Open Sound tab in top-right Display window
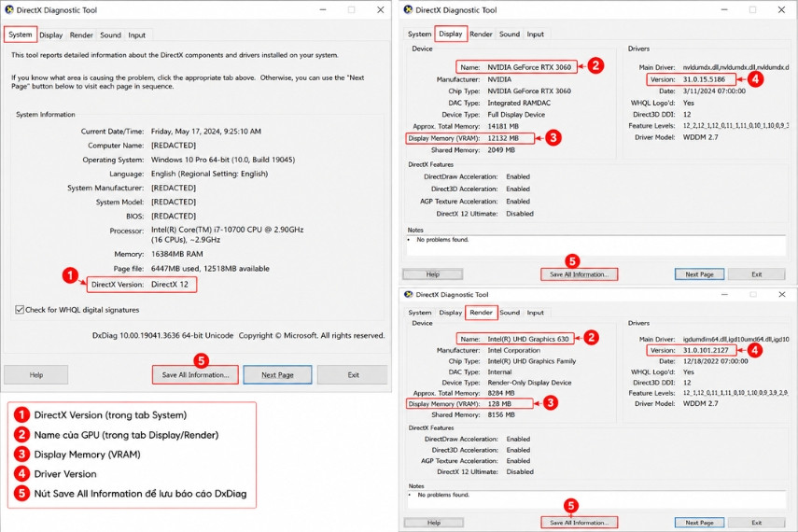Screen dimensions: 798x532 [510, 35]
